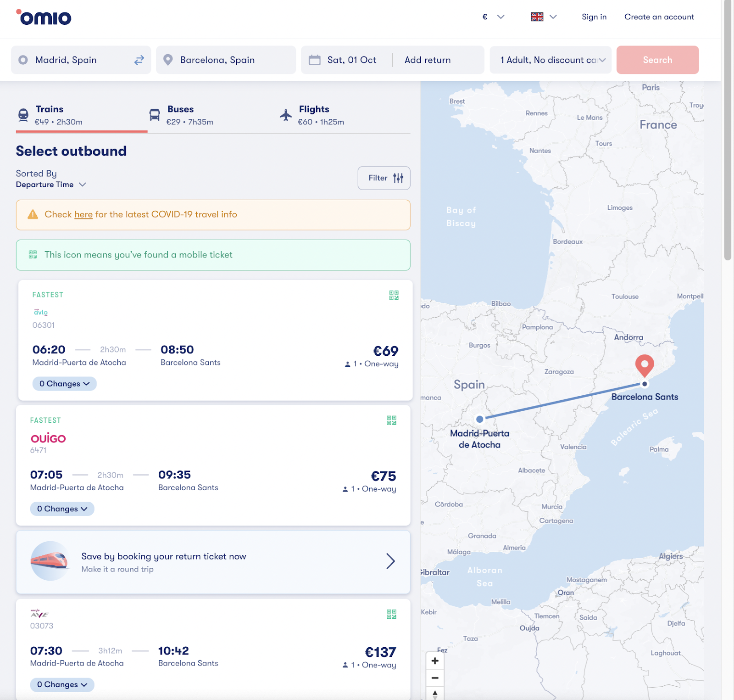
Task: Change the Sat, 01 Oct departure date
Action: [x=351, y=60]
